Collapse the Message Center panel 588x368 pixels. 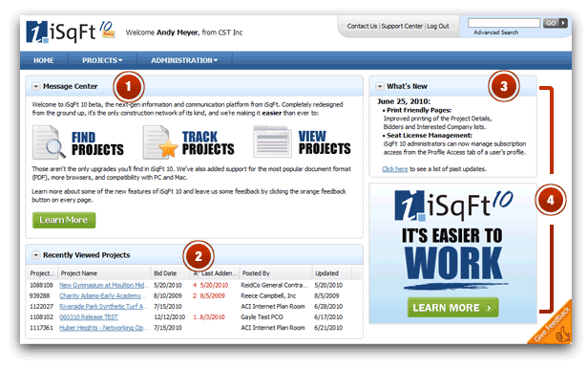(x=35, y=86)
